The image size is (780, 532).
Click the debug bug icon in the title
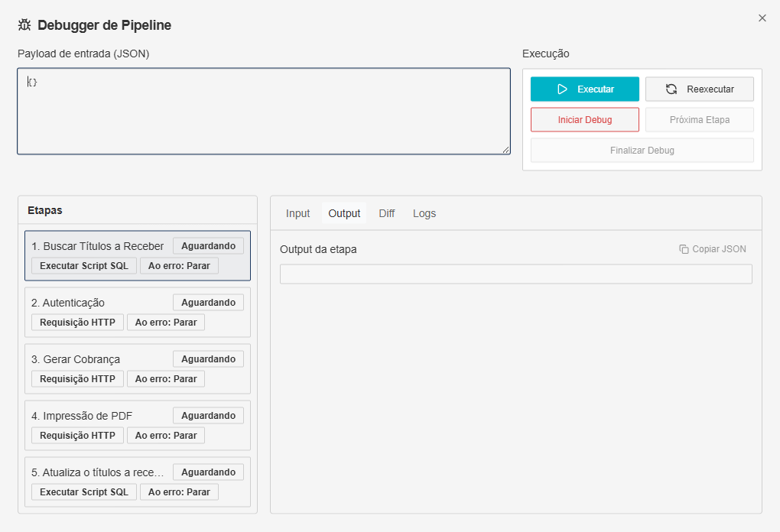(x=24, y=24)
